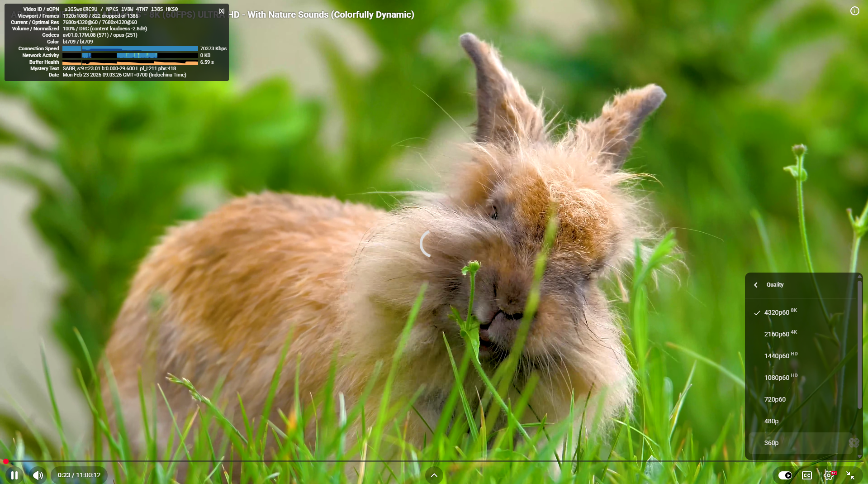Mute the video volume

coord(38,475)
